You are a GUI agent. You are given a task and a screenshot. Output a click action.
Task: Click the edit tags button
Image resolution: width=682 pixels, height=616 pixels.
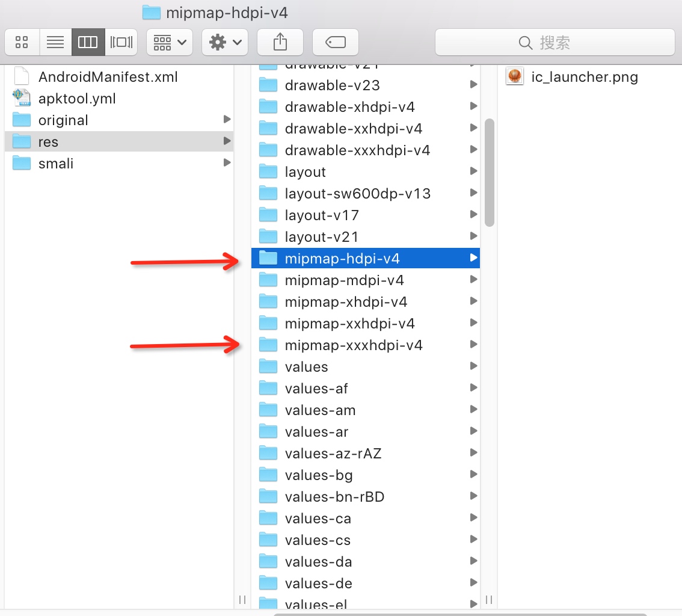tap(336, 42)
